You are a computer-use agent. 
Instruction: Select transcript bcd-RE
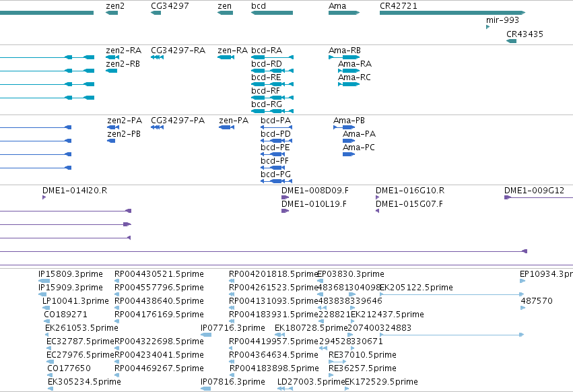pos(272,84)
